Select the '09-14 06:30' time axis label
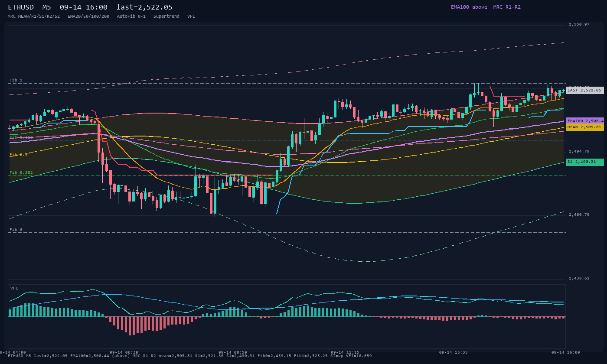Image resolution: width=607 pixels, height=364 pixels. coord(124,352)
